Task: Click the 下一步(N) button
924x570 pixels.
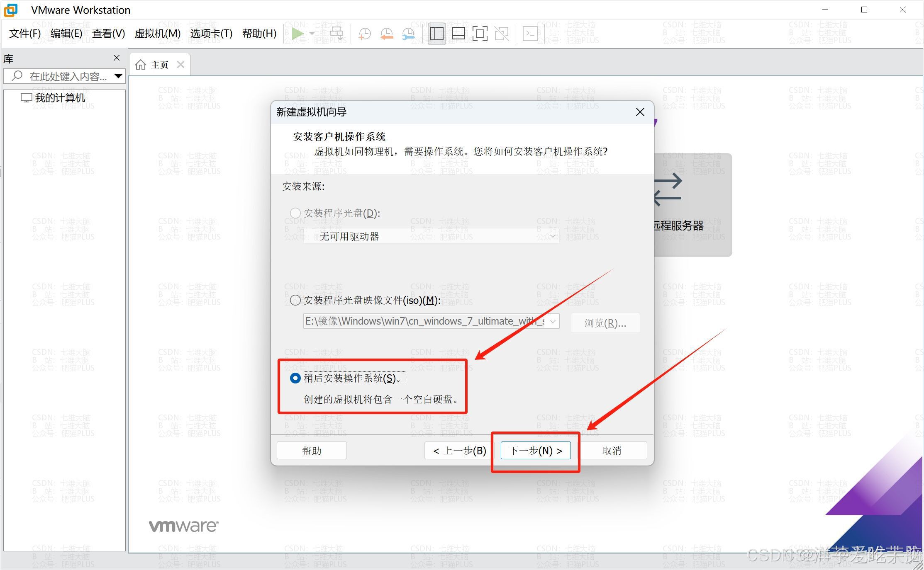Action: coord(535,451)
